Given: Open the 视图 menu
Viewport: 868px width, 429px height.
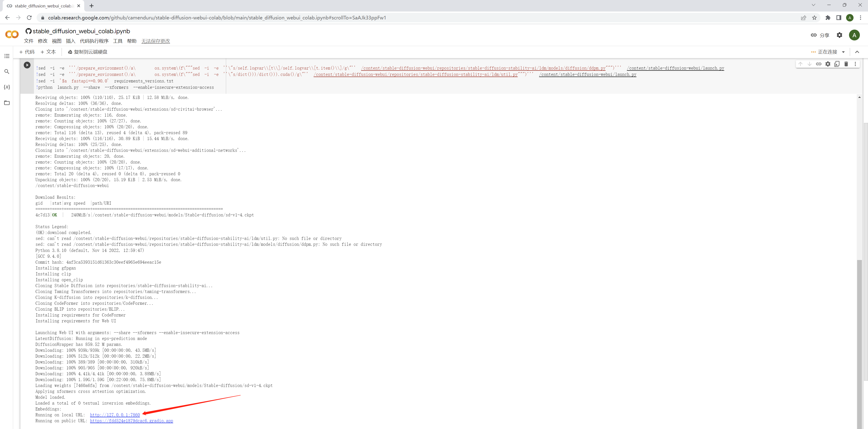Looking at the screenshot, I should click(x=57, y=41).
